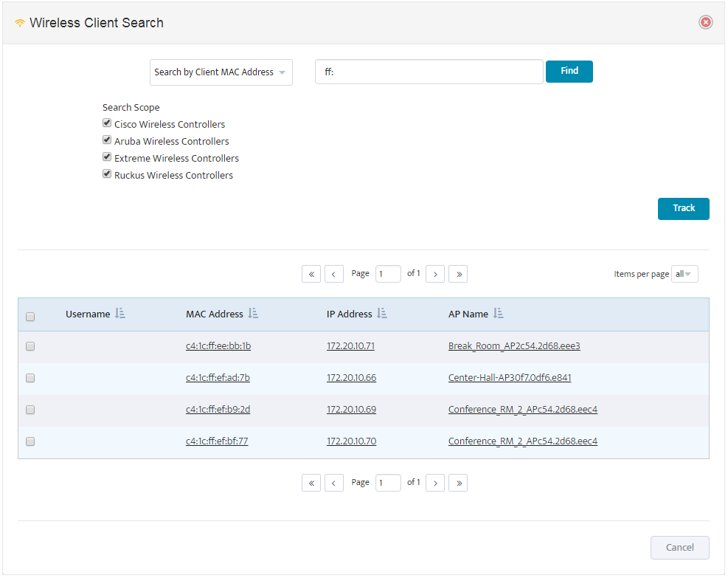Open Conference_RM_2 AP link for 172.20.10.69
The width and height of the screenshot is (728, 578).
point(523,410)
